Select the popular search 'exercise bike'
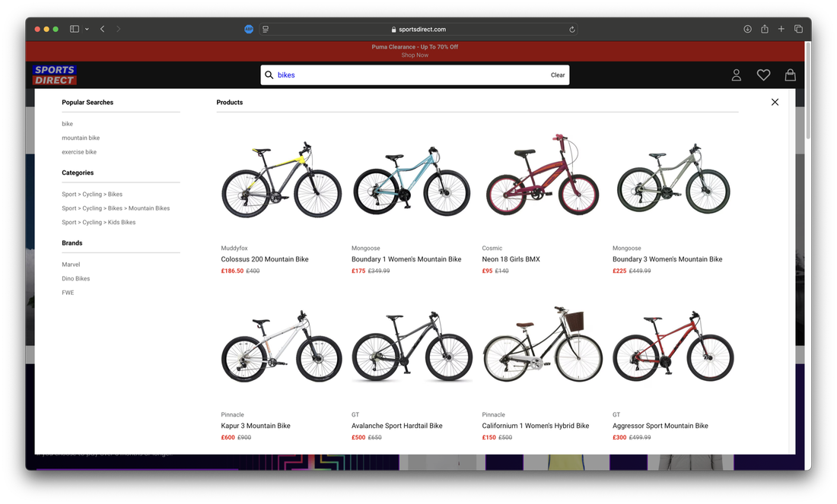Viewport: 837px width, 504px height. pos(79,152)
